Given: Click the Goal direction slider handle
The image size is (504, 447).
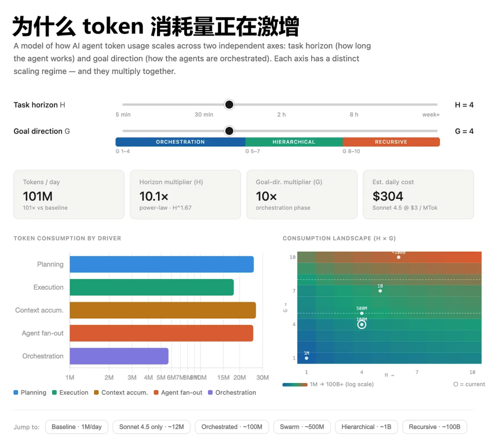Looking at the screenshot, I should coord(229,131).
